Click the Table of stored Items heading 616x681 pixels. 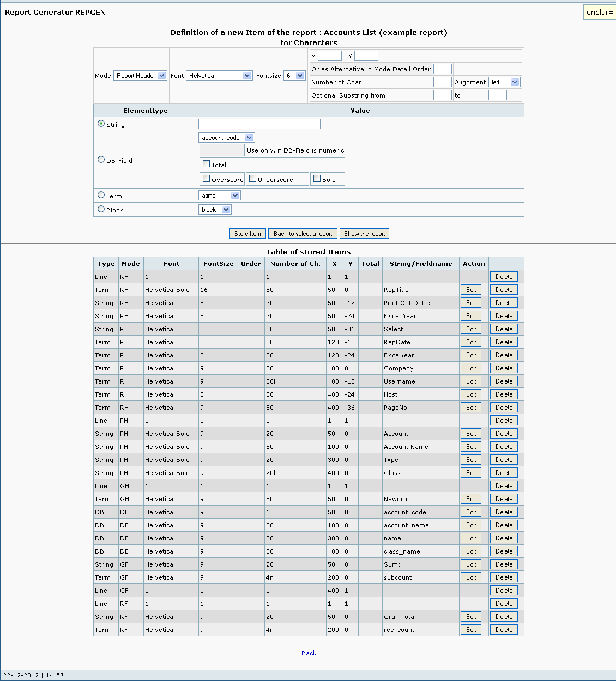pos(309,252)
